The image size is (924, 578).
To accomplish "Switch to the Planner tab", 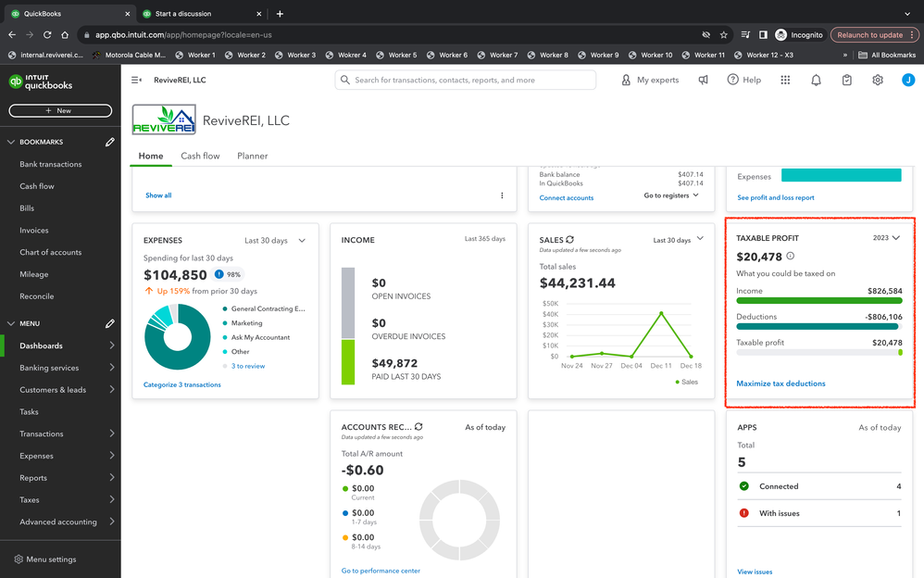I will (x=252, y=156).
